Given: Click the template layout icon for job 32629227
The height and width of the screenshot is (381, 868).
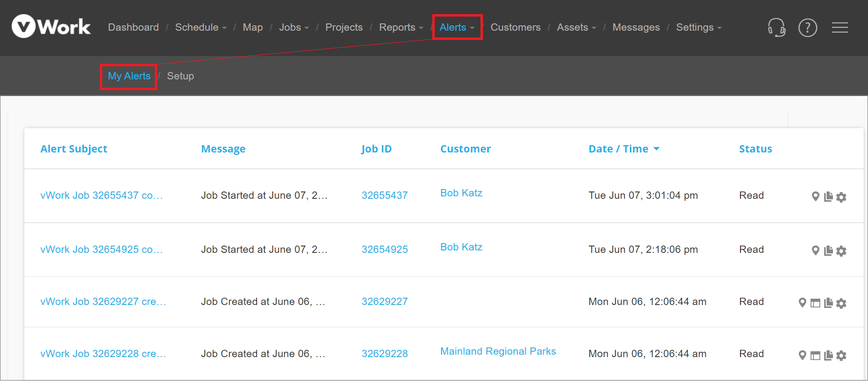Looking at the screenshot, I should [815, 303].
